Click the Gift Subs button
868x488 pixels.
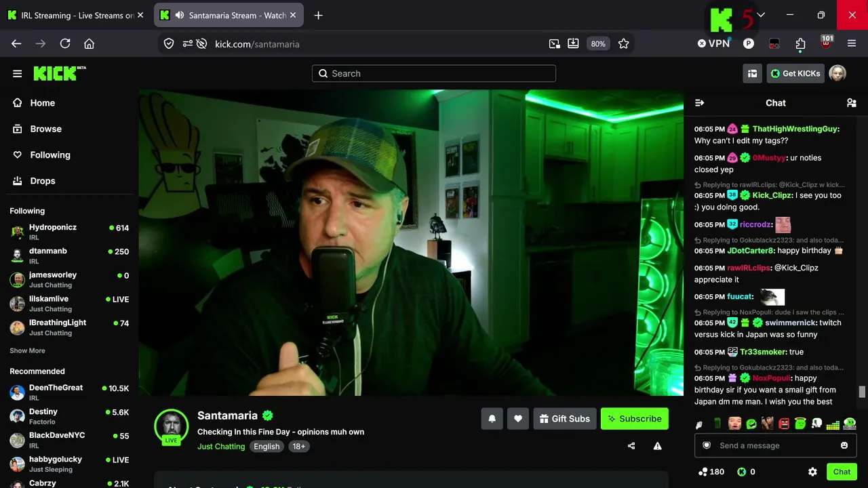click(565, 419)
